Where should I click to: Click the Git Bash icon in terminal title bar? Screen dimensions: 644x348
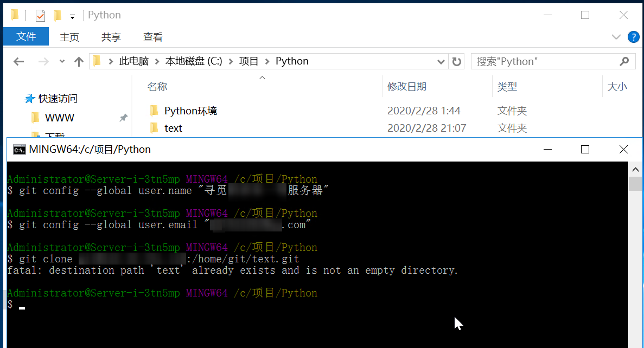click(x=19, y=149)
